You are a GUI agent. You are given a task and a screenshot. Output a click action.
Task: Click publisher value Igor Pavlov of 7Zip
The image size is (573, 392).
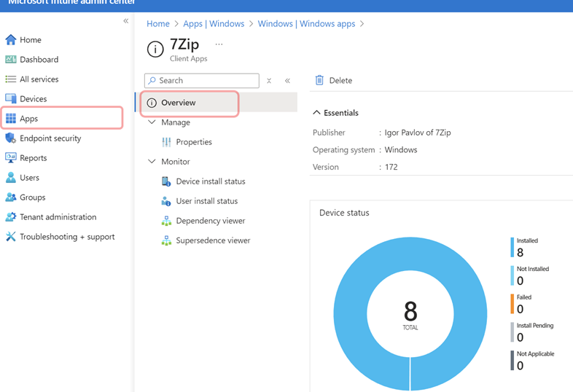(418, 133)
